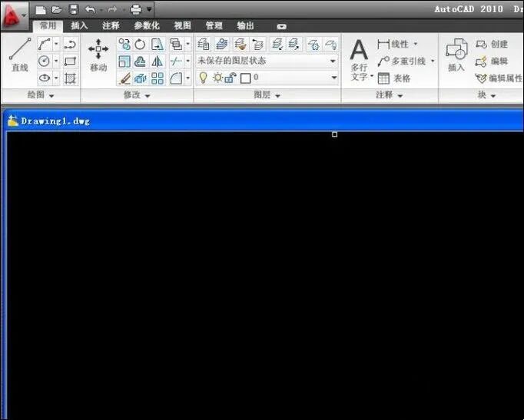The width and height of the screenshot is (524, 420).
Task: Expand the 注释 panel
Action: point(390,95)
